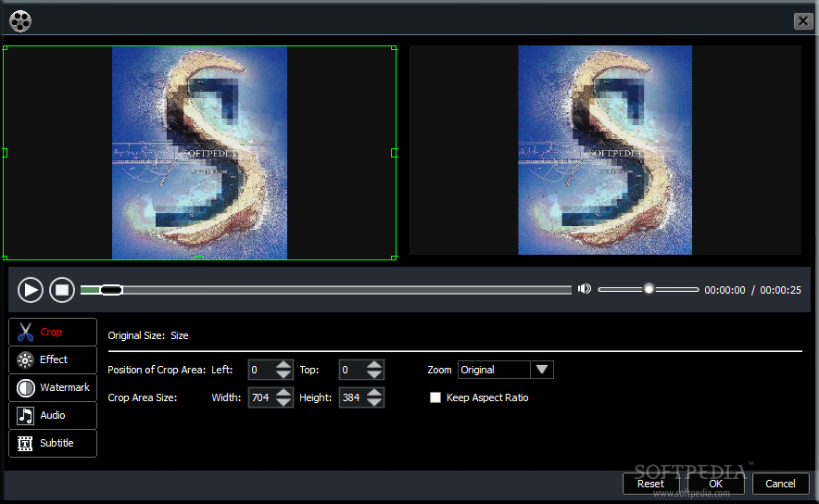Click the bottom-right corner crop handle
This screenshot has height=504, width=819.
coord(395,258)
